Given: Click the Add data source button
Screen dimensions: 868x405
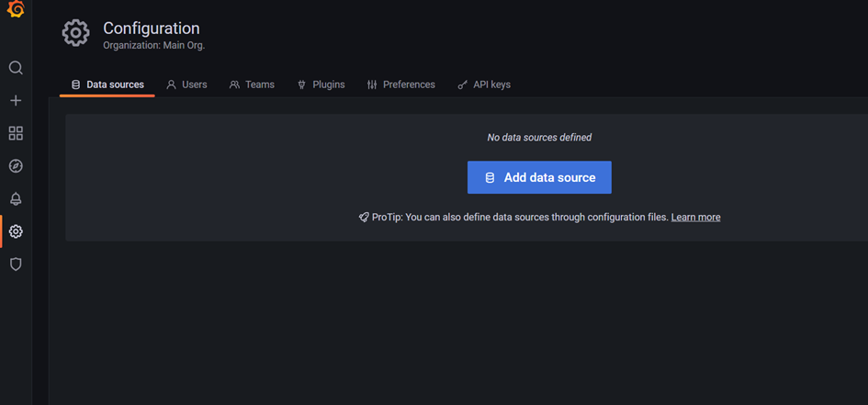Looking at the screenshot, I should [x=539, y=177].
